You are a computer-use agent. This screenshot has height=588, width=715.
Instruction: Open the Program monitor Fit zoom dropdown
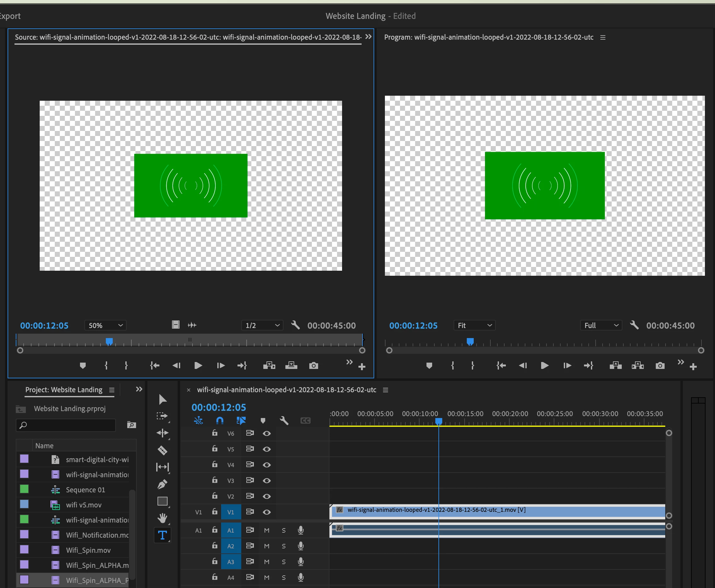click(x=474, y=325)
